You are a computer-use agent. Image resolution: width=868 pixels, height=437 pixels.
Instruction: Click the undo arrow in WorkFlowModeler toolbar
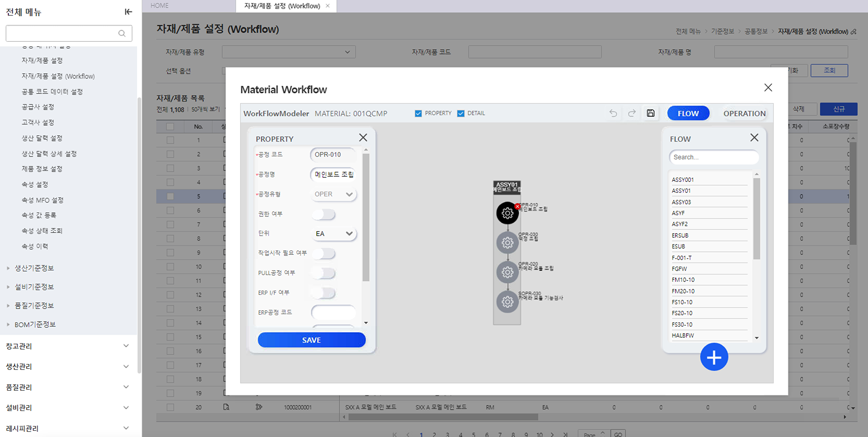(613, 113)
